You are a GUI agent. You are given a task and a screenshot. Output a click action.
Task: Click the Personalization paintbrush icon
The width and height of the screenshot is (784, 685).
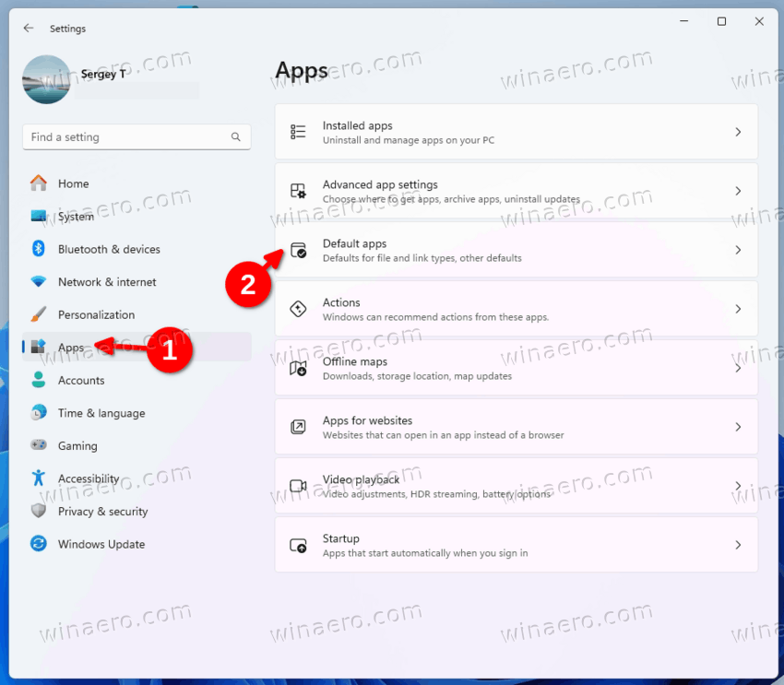39,314
